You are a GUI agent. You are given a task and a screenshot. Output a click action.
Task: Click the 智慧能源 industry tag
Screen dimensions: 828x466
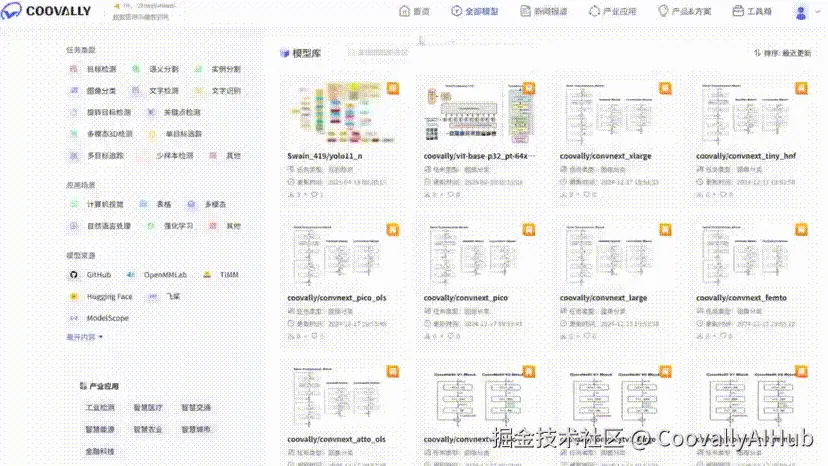point(100,430)
